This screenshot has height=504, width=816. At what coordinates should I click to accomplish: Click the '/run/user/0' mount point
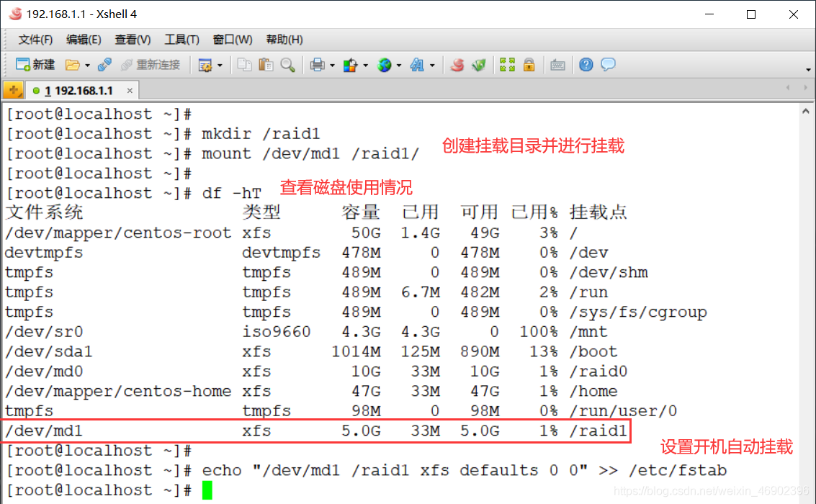pyautogui.click(x=624, y=410)
